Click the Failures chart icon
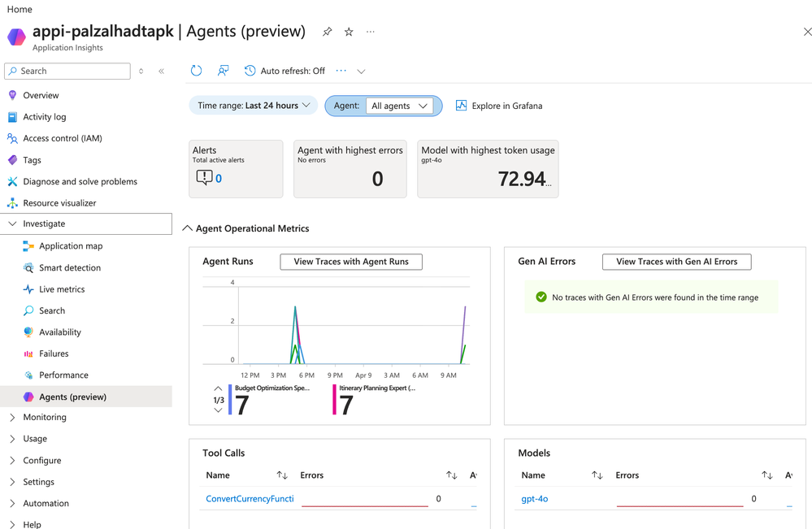The width and height of the screenshot is (812, 529). click(28, 354)
